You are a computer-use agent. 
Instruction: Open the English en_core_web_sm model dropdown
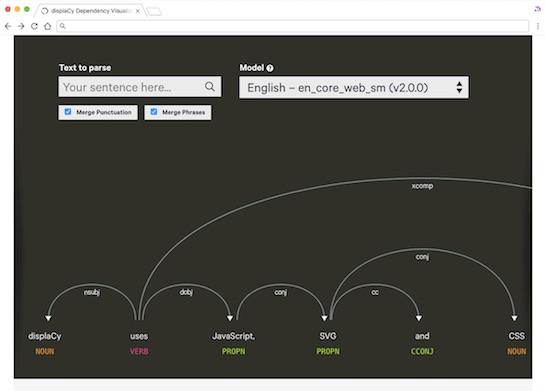click(x=354, y=88)
